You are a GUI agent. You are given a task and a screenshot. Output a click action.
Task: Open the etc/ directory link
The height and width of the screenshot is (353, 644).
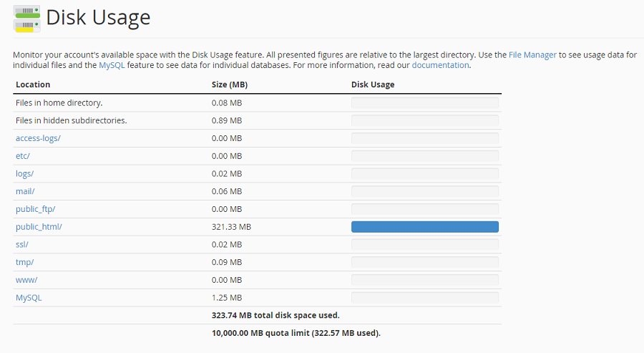click(23, 156)
